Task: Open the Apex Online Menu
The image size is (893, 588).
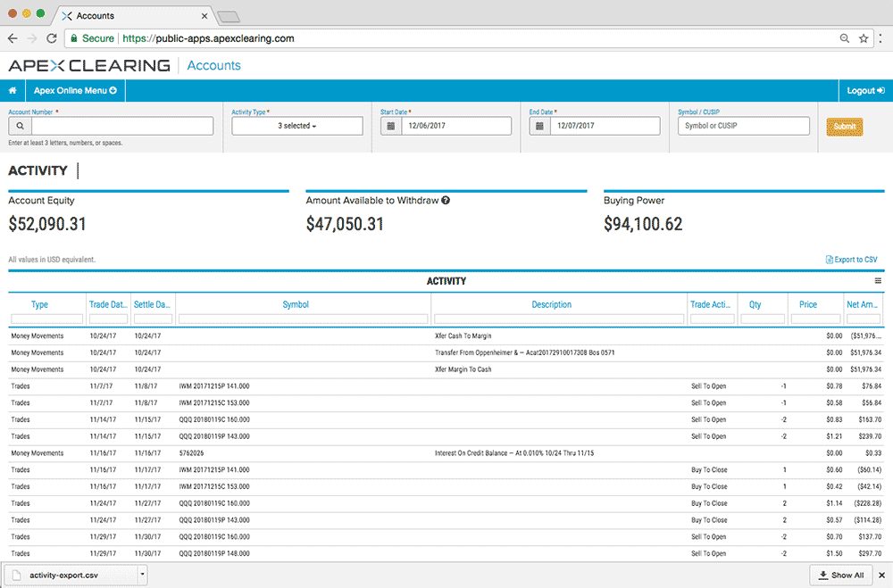Action: 75,90
